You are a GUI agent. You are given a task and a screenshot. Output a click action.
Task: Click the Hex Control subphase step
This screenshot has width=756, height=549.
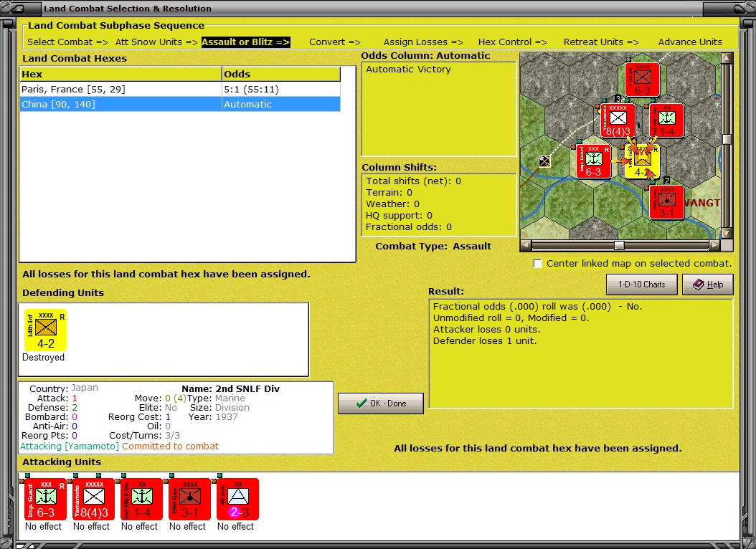tap(513, 42)
